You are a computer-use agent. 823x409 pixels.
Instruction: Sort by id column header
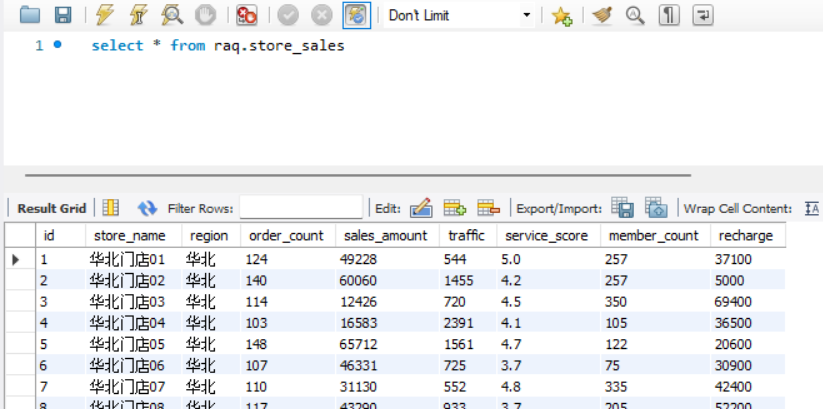pyautogui.click(x=60, y=236)
